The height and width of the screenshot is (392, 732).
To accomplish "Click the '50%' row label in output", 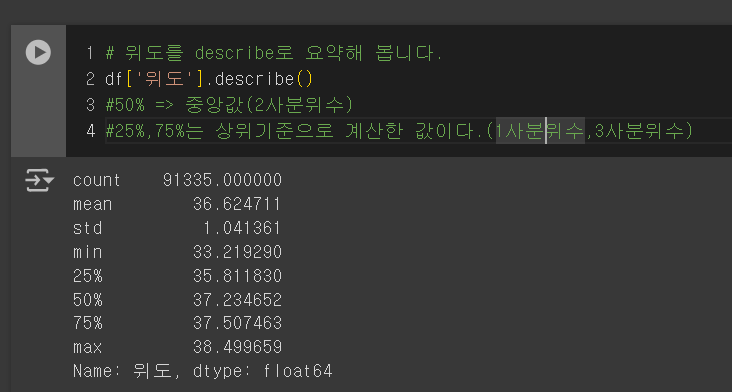I will pyautogui.click(x=87, y=300).
